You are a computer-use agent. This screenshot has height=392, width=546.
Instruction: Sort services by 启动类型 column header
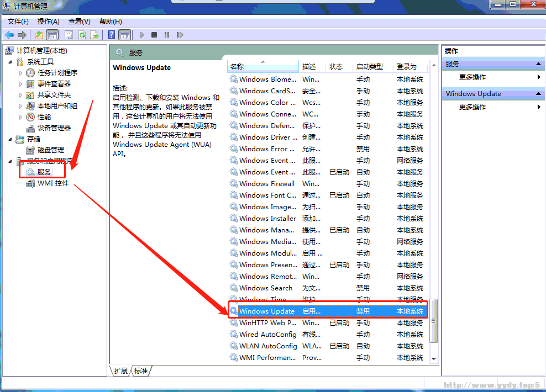(372, 66)
